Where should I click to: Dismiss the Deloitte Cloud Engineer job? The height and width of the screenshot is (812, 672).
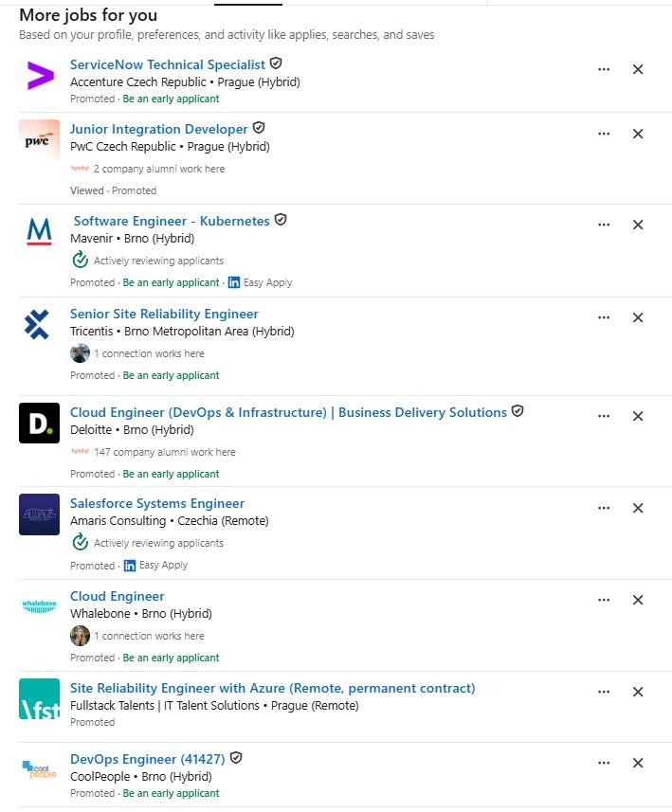click(x=638, y=416)
